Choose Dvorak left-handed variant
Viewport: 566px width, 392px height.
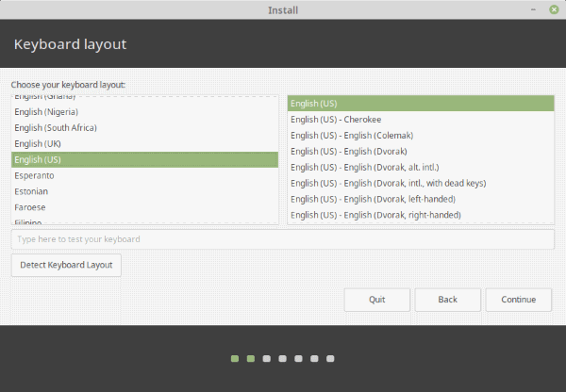click(421, 199)
